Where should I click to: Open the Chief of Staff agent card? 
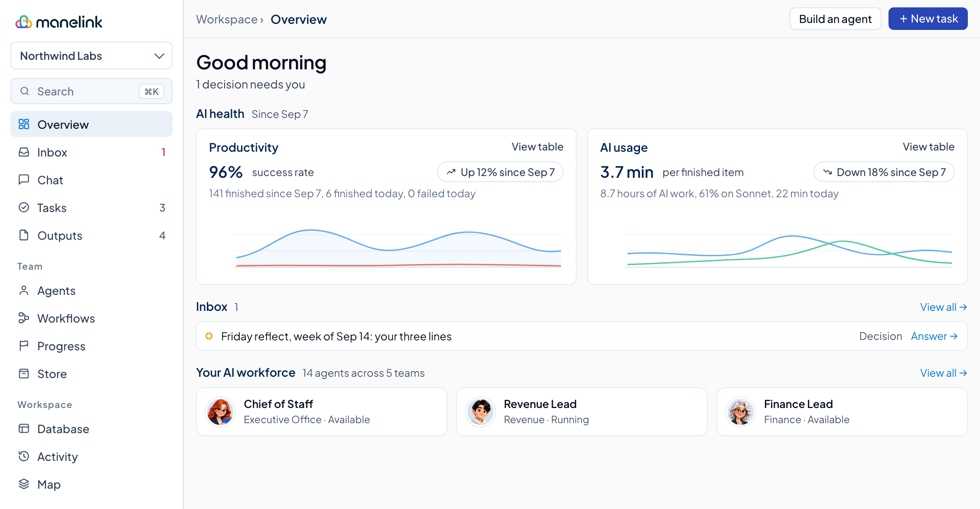pos(321,411)
